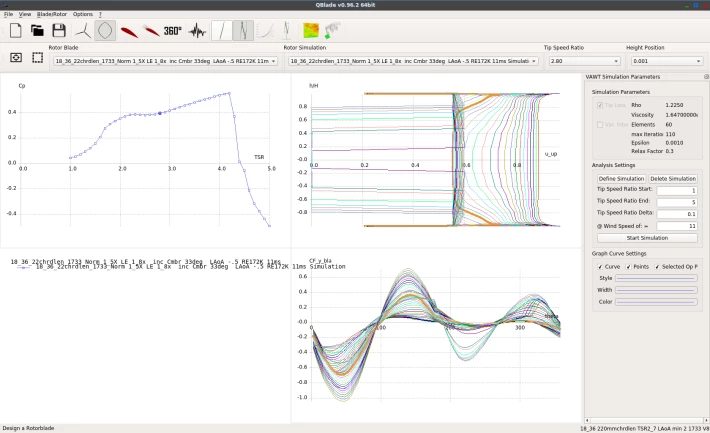
Task: Click the highlighted operating point on Cp curve
Action: pos(160,113)
